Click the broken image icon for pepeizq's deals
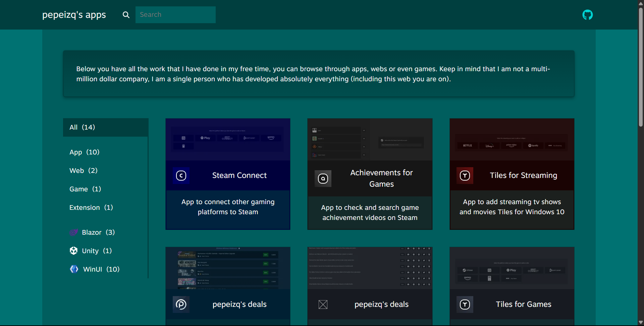 coord(323,305)
